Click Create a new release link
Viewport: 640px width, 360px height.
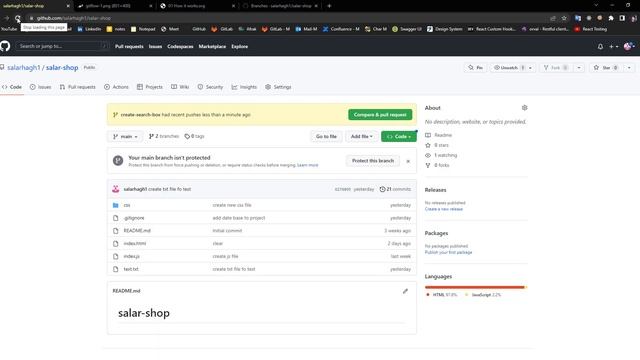pos(444,209)
